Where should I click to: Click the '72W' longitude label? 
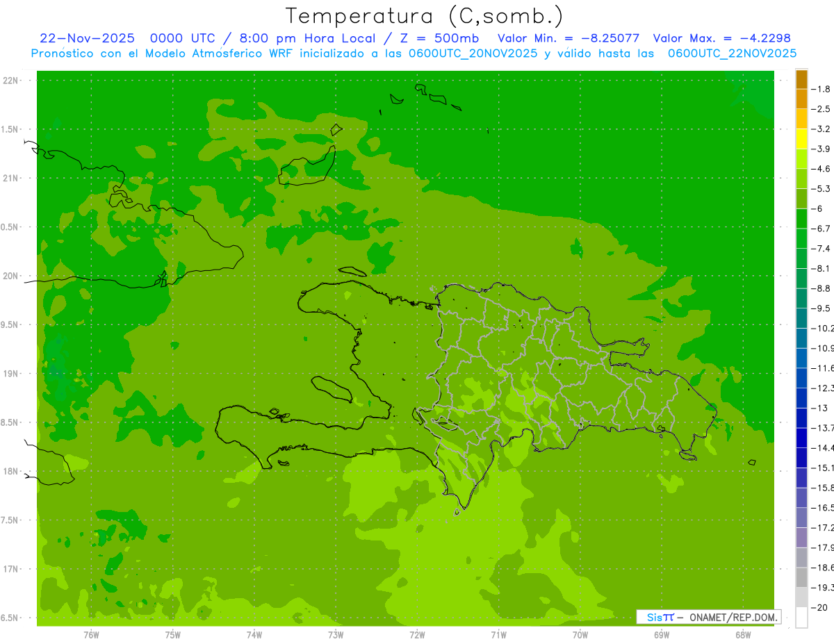tap(417, 634)
